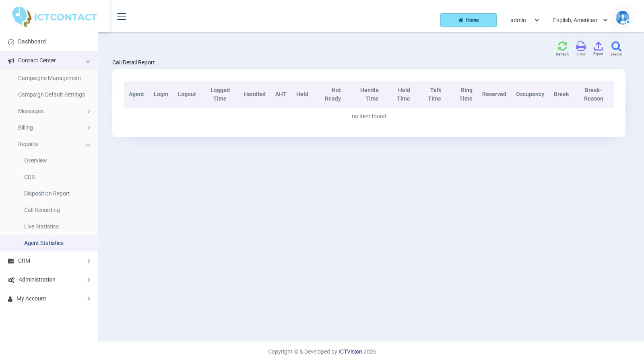Select Agent Statistics in sidebar

(44, 243)
